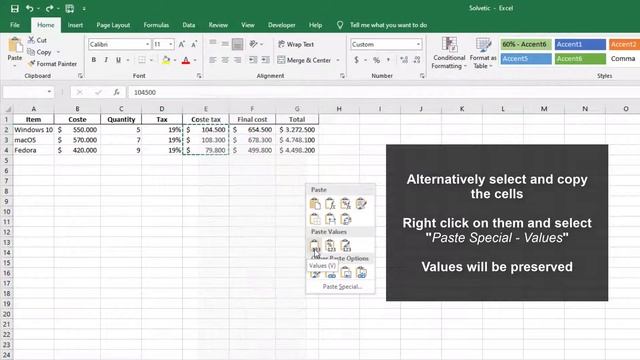Open the Custom number format dropdown
This screenshot has height=360, width=640.
pos(418,44)
